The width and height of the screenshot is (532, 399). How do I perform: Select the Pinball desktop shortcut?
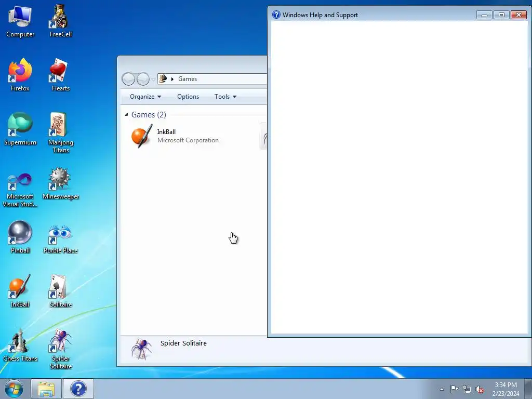pyautogui.click(x=20, y=237)
